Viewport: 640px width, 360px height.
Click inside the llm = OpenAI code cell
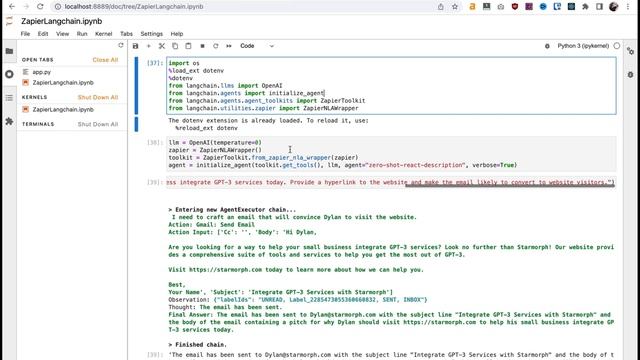(391, 154)
